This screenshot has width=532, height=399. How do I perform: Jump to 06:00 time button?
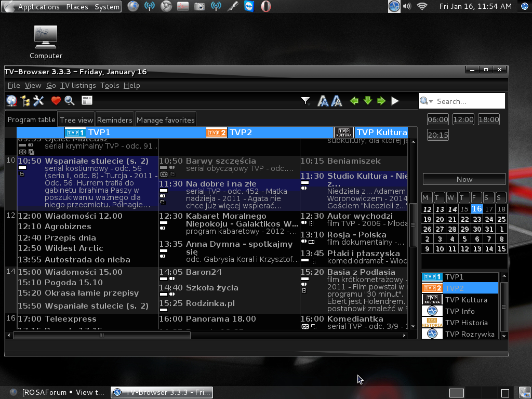[437, 119]
